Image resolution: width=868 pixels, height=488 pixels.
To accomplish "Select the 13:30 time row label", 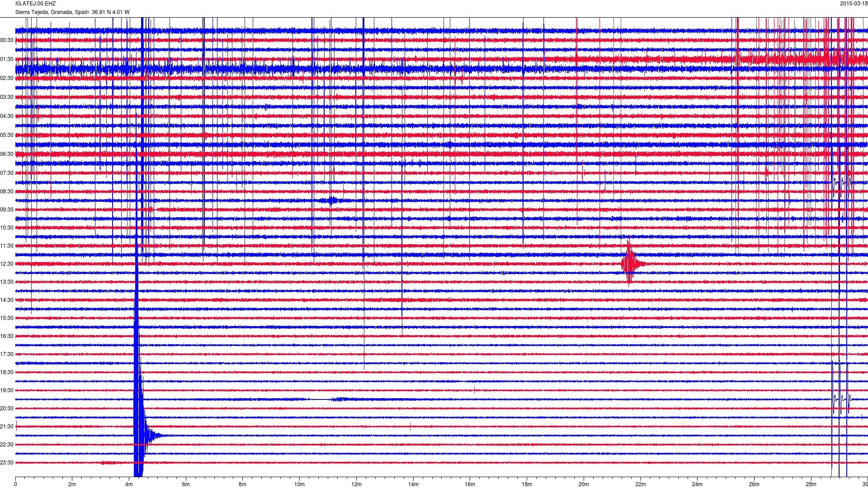I will pyautogui.click(x=7, y=282).
